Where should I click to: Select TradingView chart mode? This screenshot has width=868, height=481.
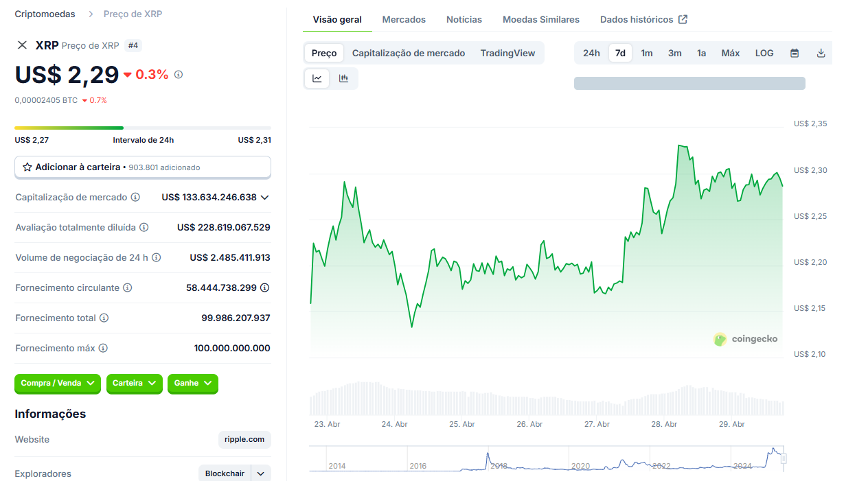coord(507,53)
